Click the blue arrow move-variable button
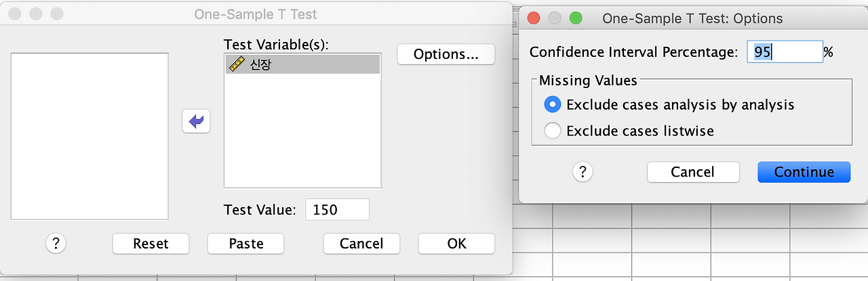 coord(196,121)
